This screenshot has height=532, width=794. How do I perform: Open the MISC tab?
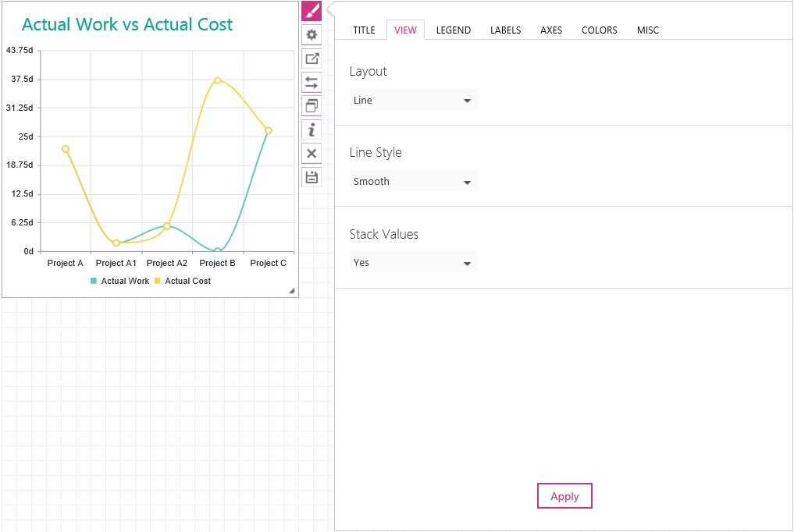(x=648, y=30)
